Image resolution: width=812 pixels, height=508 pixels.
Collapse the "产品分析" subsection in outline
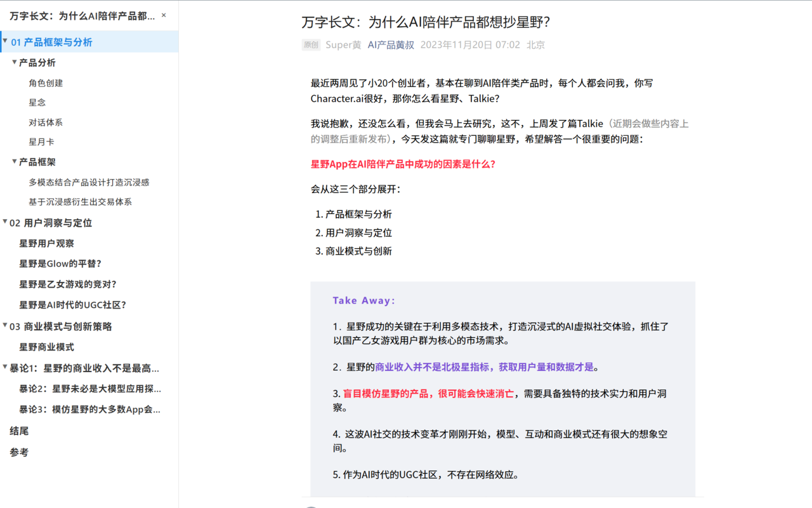pos(14,62)
